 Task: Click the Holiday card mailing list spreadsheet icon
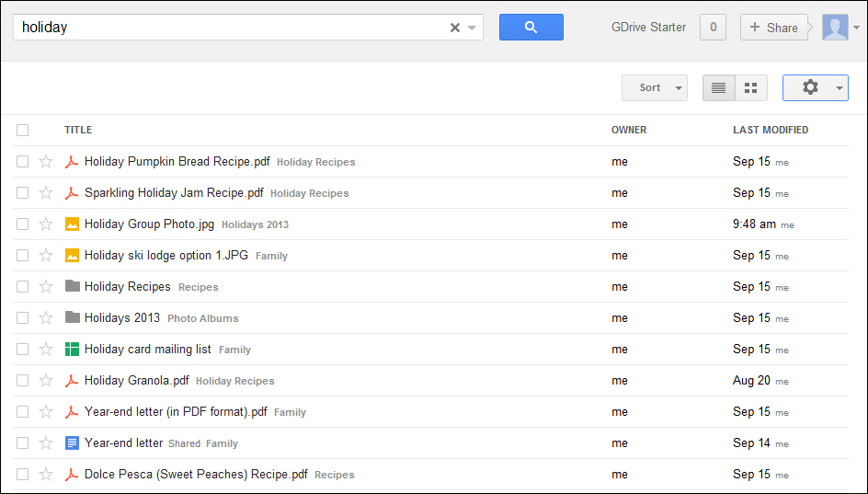tap(72, 349)
